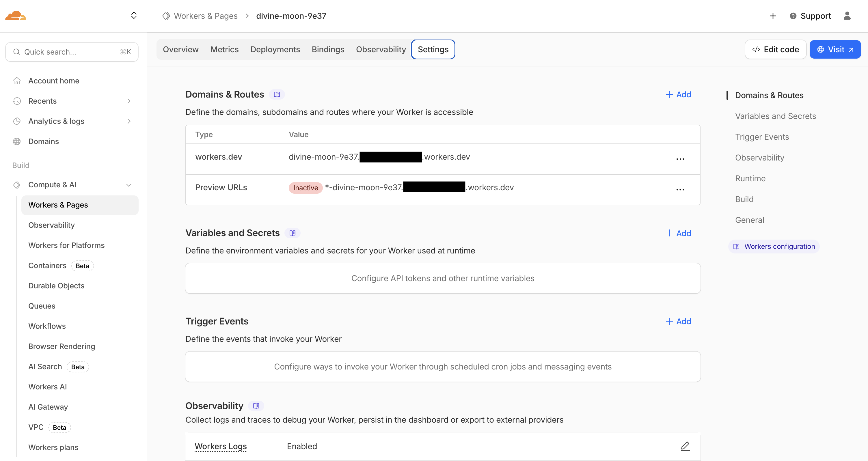868x461 pixels.
Task: Expand the Analytics & logs section
Action: point(129,121)
